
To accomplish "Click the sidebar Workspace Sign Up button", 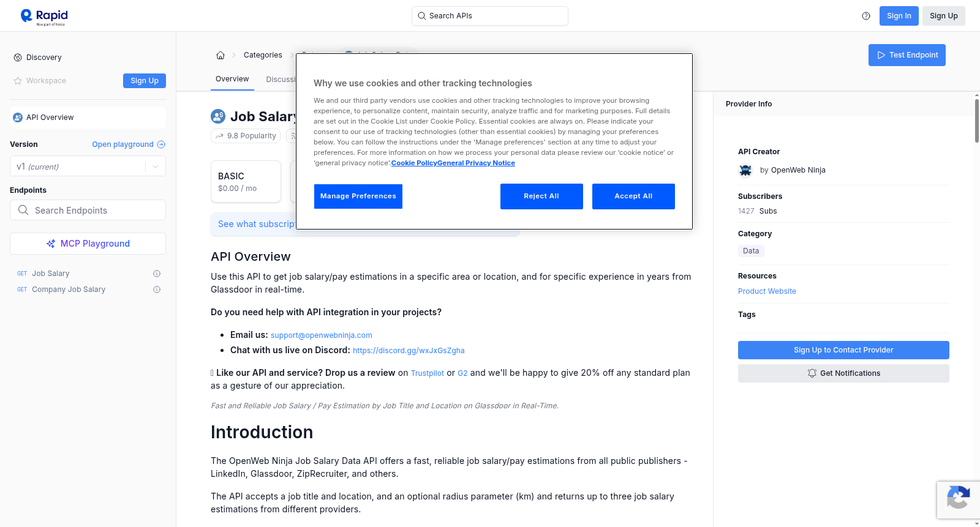I will click(145, 81).
